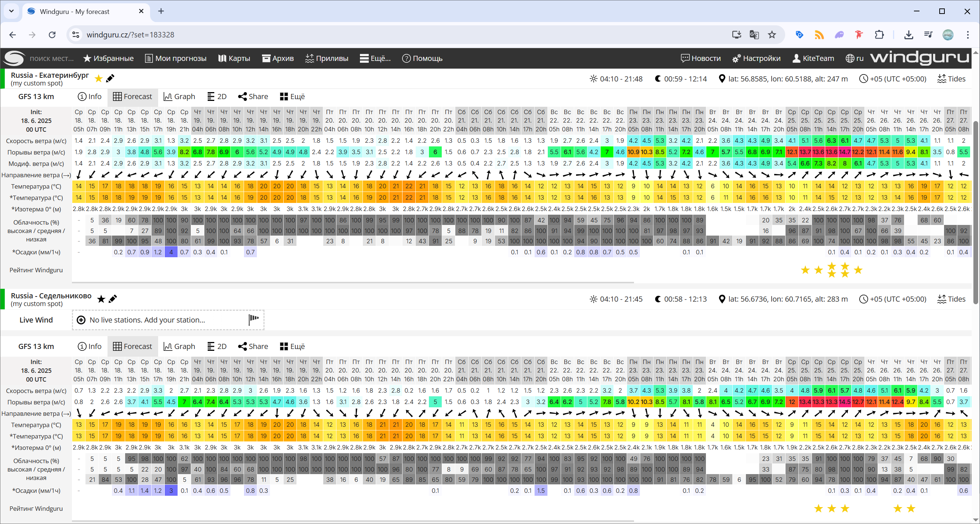Open Архив archive menu
Screen dimensions: 980x524
pyautogui.click(x=278, y=58)
